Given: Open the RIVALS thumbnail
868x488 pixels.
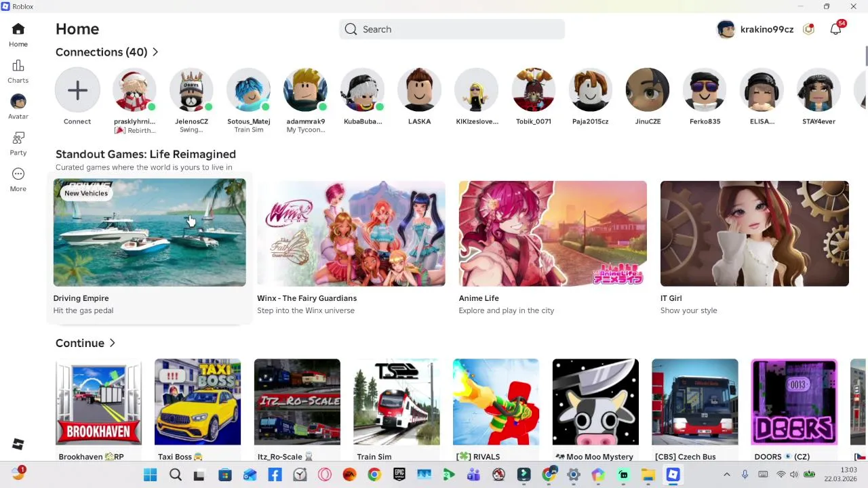Looking at the screenshot, I should 496,402.
